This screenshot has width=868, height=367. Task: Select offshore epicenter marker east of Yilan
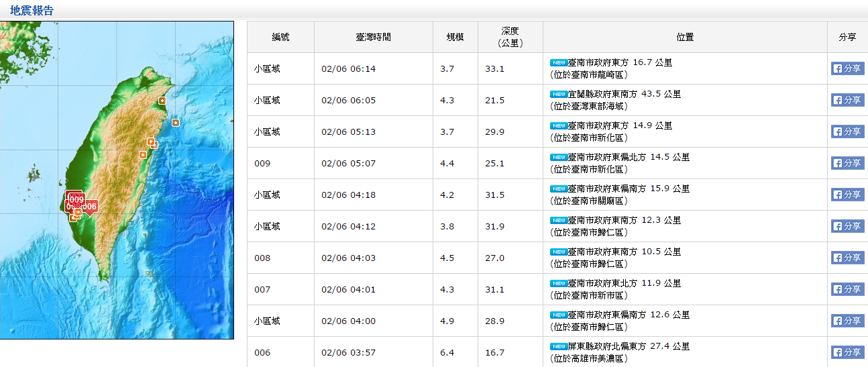(175, 123)
